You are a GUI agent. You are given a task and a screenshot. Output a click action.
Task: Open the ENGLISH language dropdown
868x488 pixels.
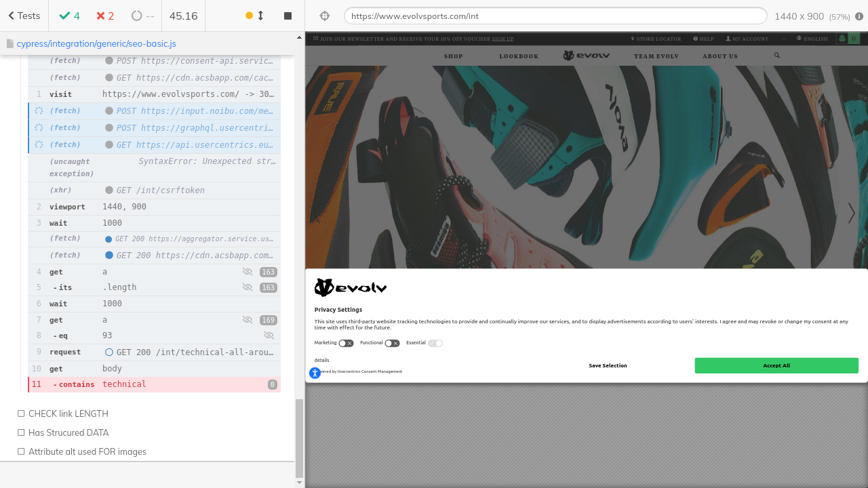[813, 39]
